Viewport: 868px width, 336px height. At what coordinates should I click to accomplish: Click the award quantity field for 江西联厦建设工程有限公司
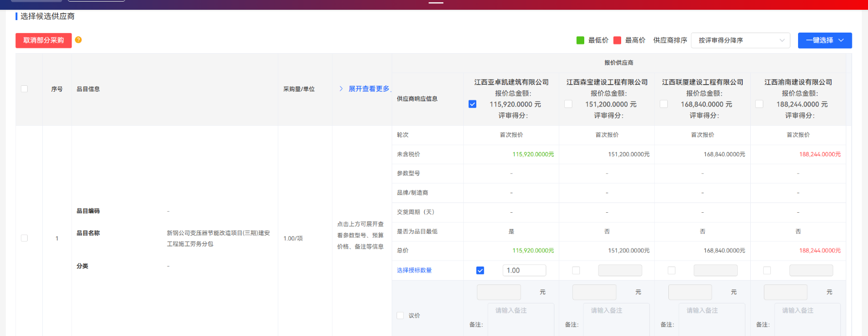(716, 270)
